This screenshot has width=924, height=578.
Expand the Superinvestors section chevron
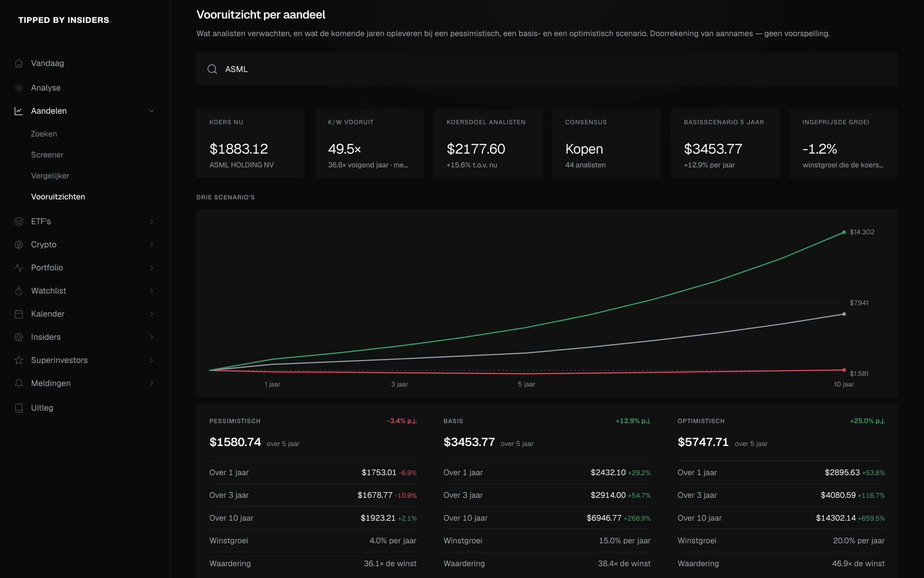coord(152,360)
